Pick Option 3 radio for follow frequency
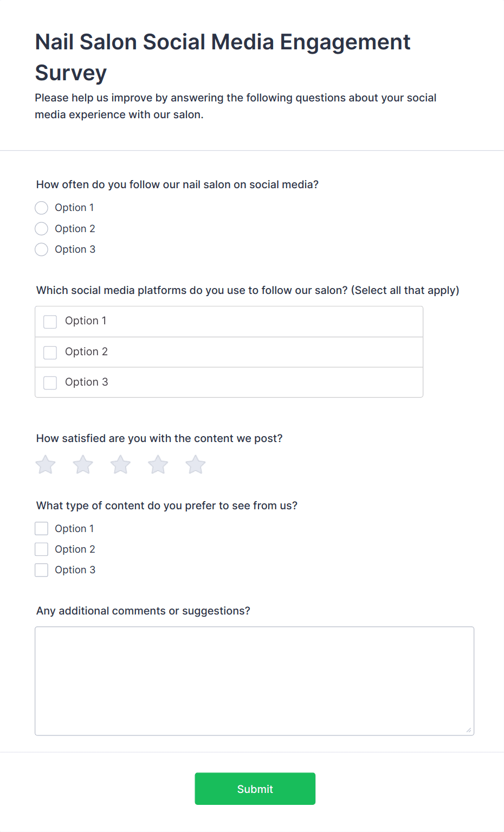Viewport: 504px width, 832px height. [42, 249]
